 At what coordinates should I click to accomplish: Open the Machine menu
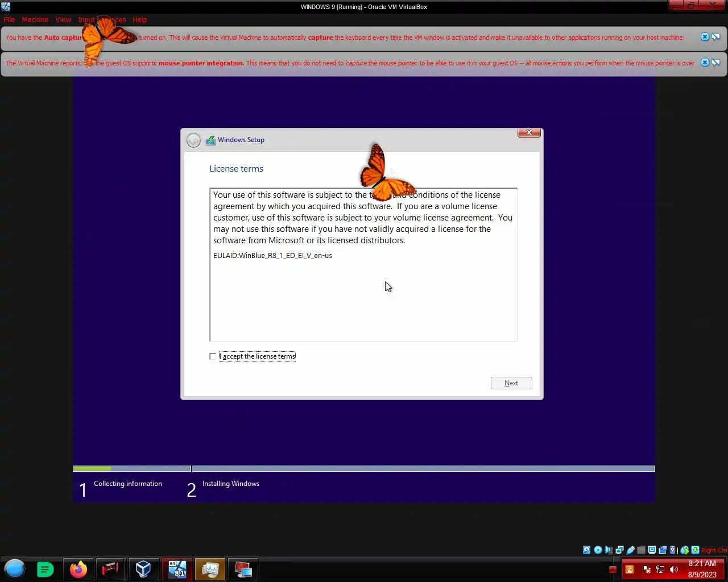(x=35, y=19)
